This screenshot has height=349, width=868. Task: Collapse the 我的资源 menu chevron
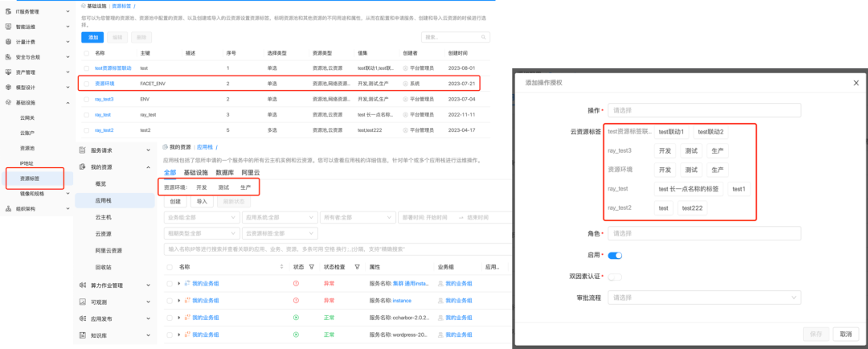148,166
